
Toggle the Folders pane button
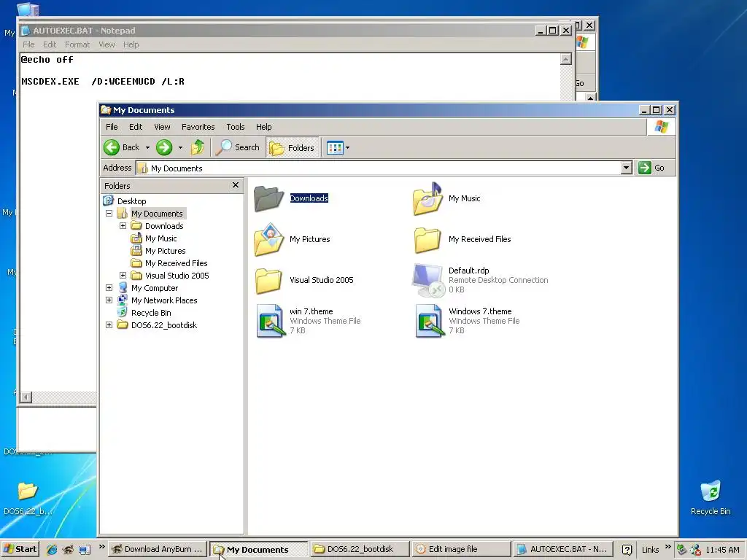292,147
